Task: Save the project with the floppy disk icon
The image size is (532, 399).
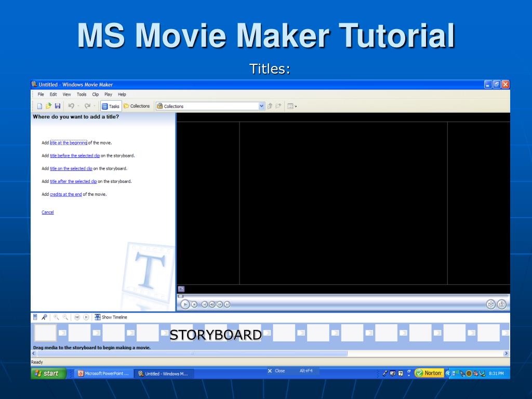Action: tap(58, 106)
